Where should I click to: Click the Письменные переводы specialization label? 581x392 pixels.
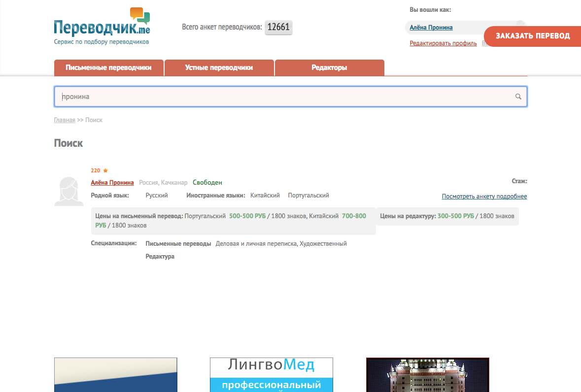point(178,244)
